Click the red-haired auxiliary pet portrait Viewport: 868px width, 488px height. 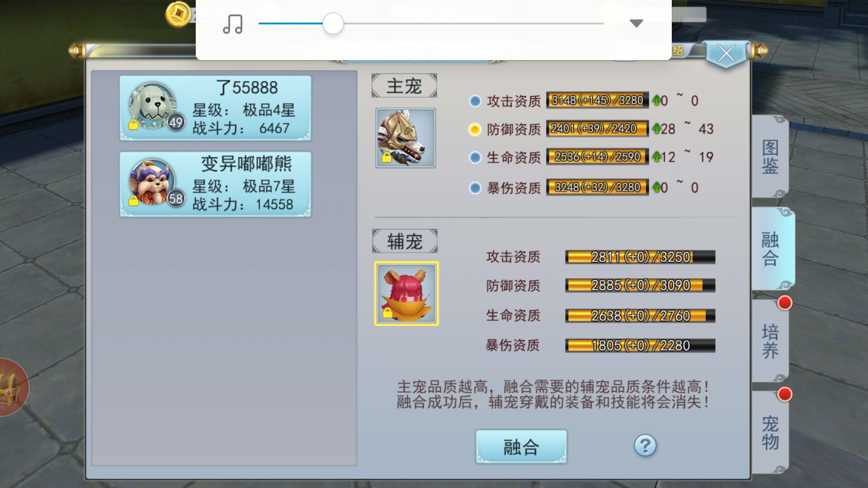tap(406, 293)
